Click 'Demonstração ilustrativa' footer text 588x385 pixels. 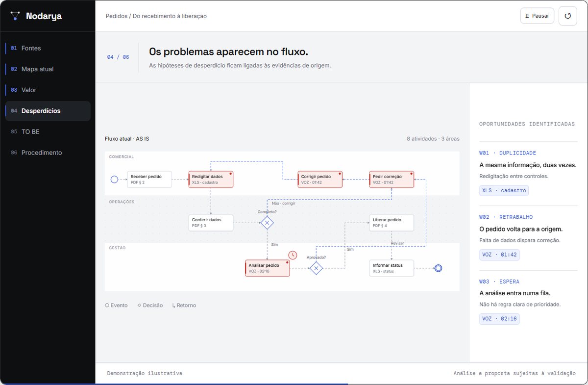(145, 374)
